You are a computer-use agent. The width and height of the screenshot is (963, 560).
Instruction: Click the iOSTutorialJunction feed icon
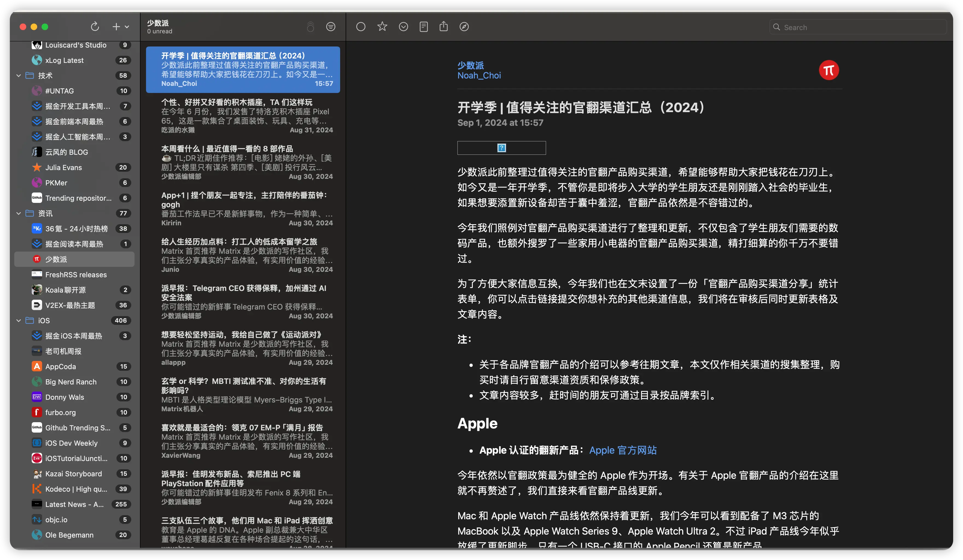37,458
